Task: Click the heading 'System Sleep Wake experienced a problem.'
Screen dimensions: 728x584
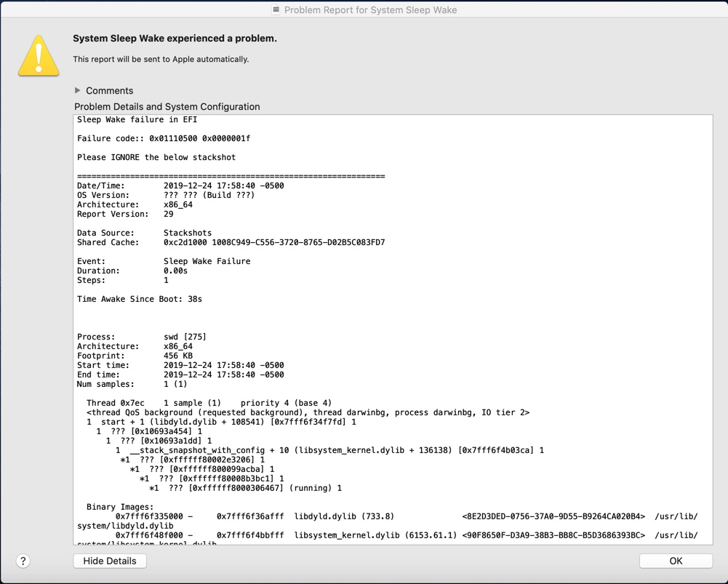Action: (x=175, y=39)
